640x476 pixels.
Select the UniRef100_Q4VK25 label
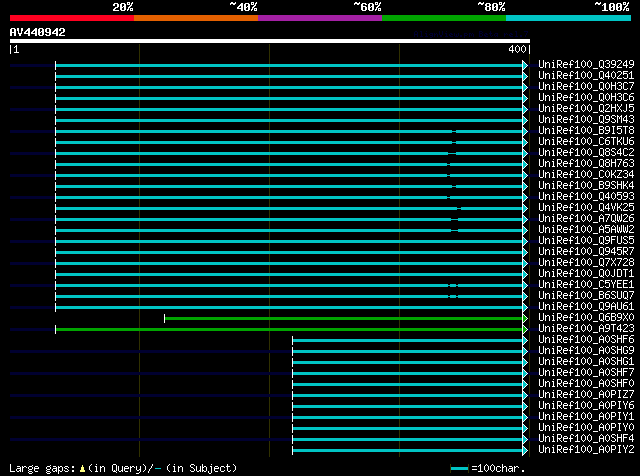click(x=586, y=207)
